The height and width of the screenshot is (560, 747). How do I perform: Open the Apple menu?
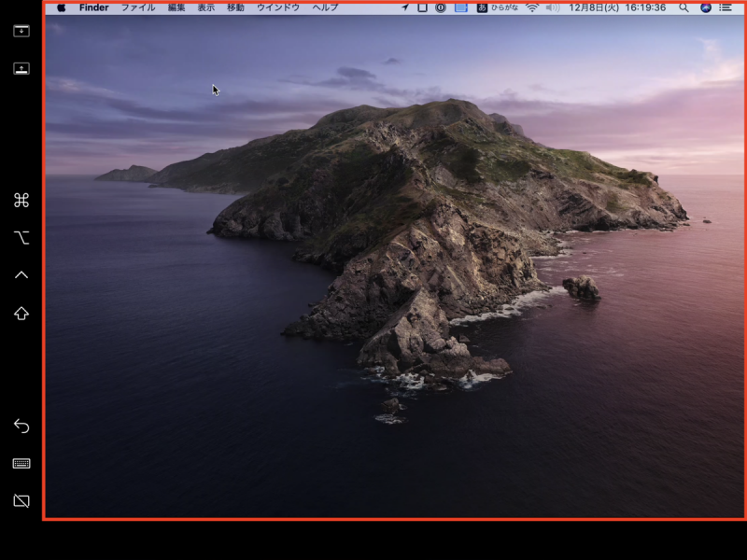tap(62, 7)
